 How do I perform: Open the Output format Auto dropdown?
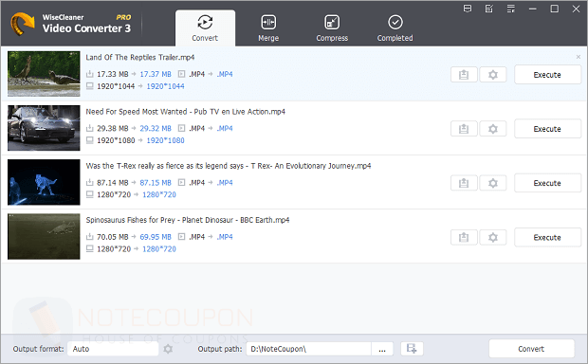pyautogui.click(x=113, y=349)
